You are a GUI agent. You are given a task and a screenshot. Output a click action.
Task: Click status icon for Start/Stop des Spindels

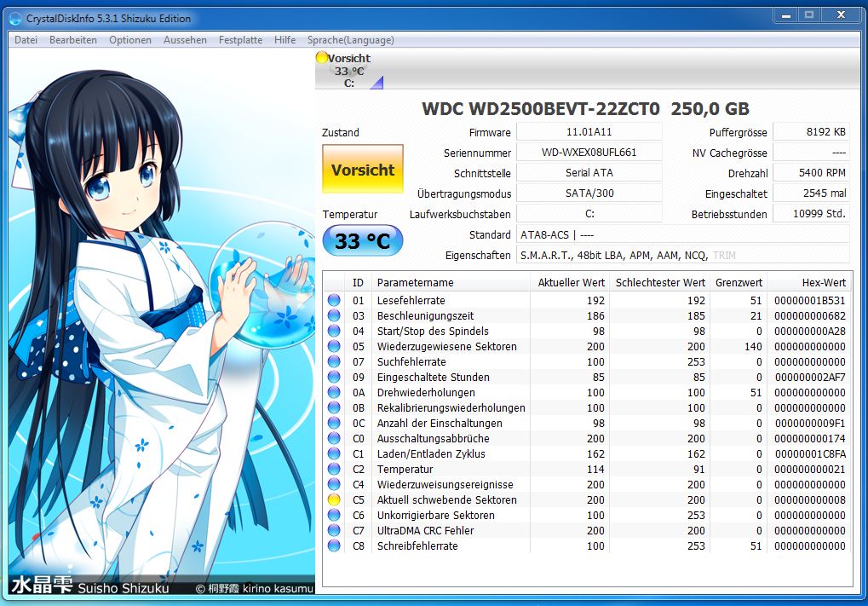pyautogui.click(x=334, y=332)
